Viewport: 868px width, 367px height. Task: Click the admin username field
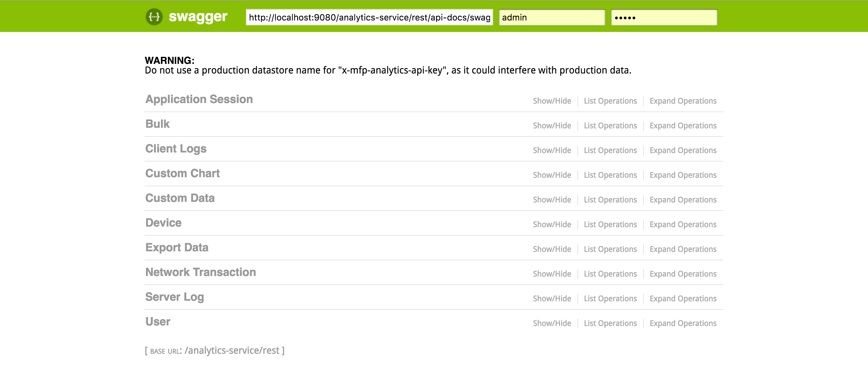552,17
